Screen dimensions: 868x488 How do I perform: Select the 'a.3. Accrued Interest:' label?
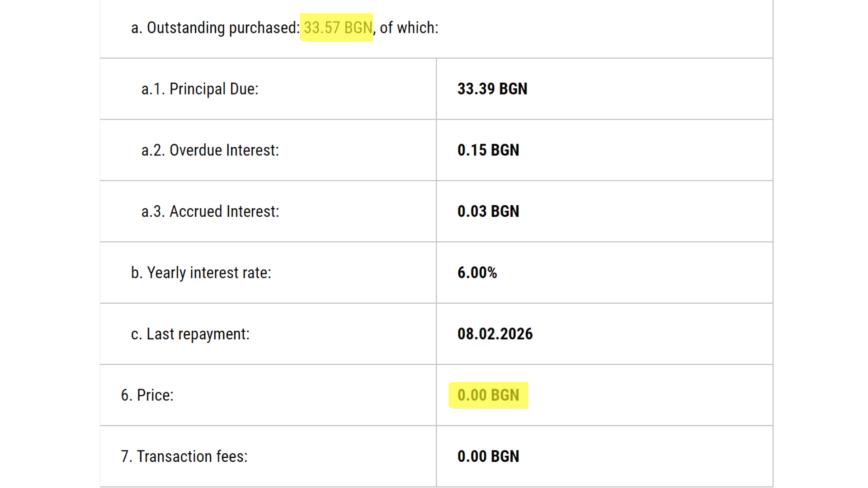click(210, 211)
